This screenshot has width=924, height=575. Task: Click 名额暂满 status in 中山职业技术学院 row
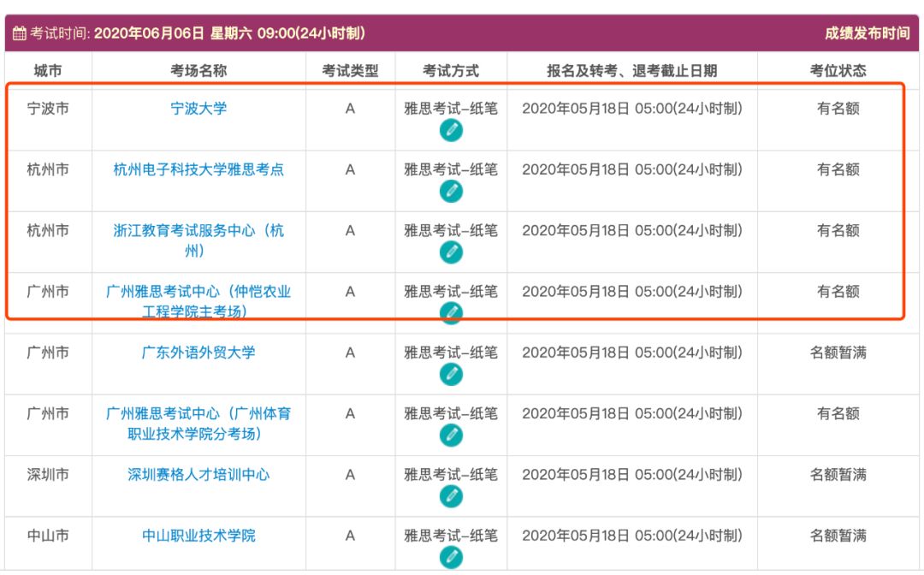pos(838,536)
